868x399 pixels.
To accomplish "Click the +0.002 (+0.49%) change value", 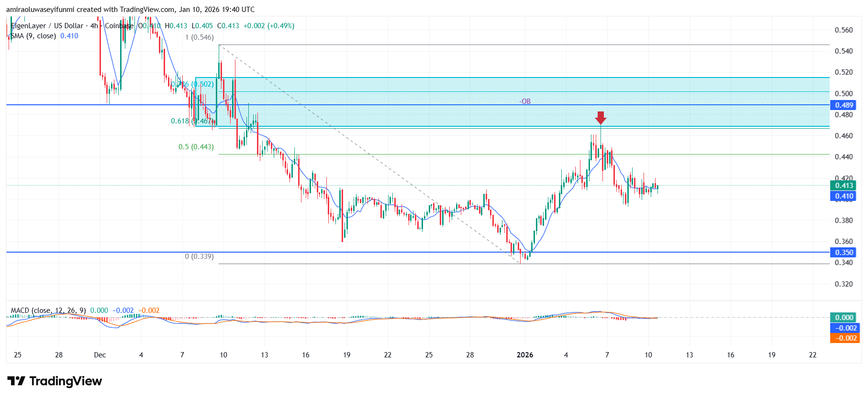I will coord(269,26).
